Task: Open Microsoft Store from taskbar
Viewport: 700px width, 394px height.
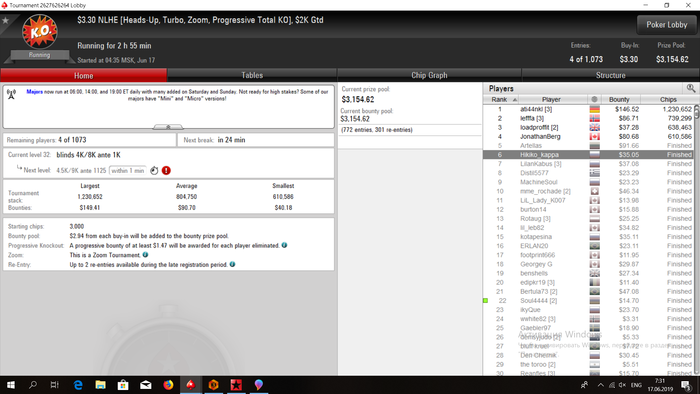Action: coord(123,385)
